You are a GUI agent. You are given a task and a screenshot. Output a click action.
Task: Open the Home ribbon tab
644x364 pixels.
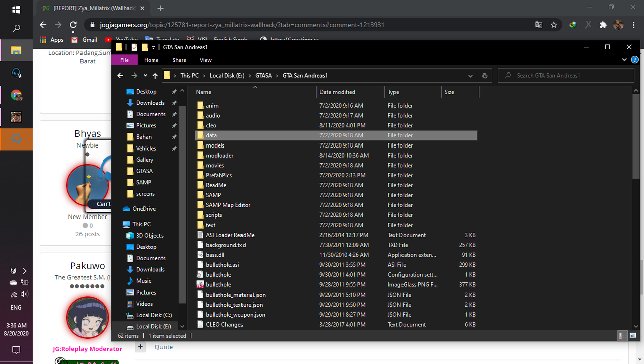(151, 60)
